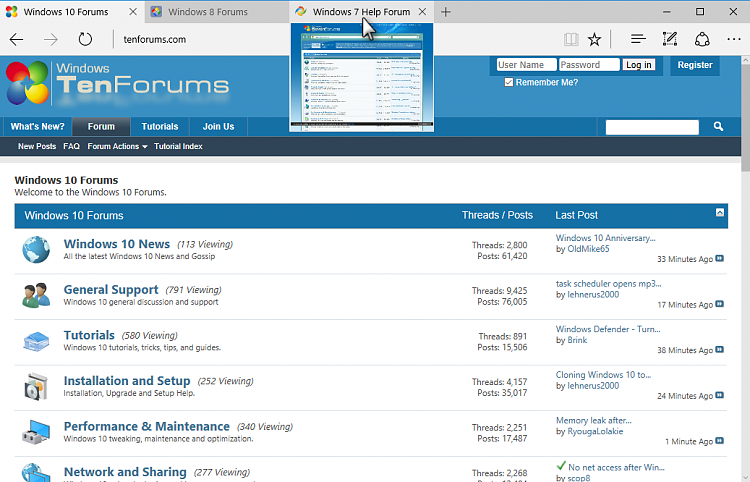Click the Register button

[695, 65]
